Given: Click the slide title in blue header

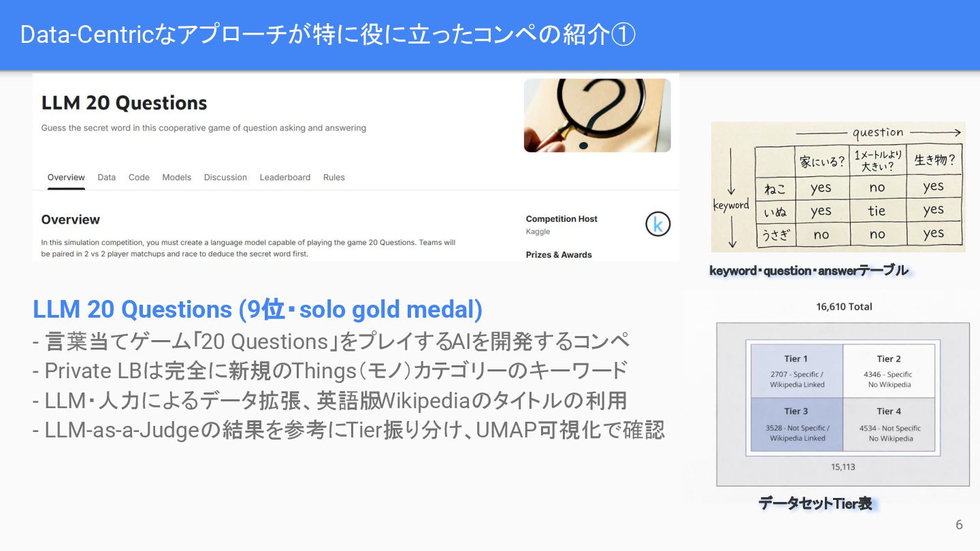Looking at the screenshot, I should point(328,35).
